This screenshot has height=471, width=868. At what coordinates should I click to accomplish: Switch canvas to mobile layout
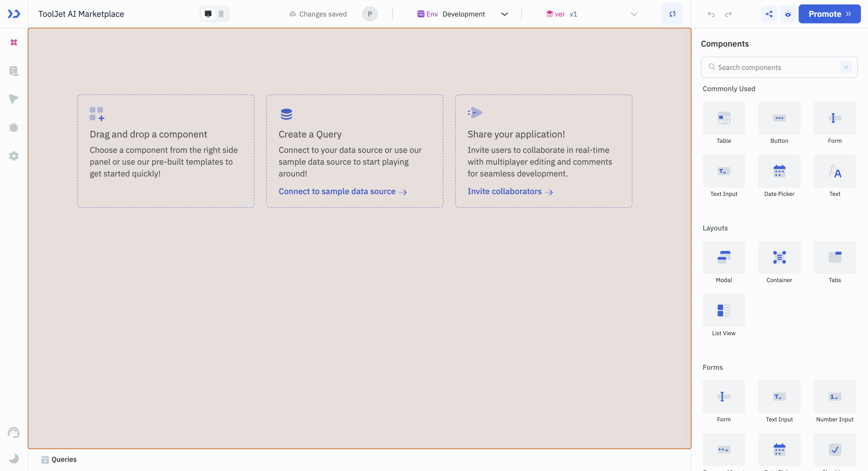[221, 14]
